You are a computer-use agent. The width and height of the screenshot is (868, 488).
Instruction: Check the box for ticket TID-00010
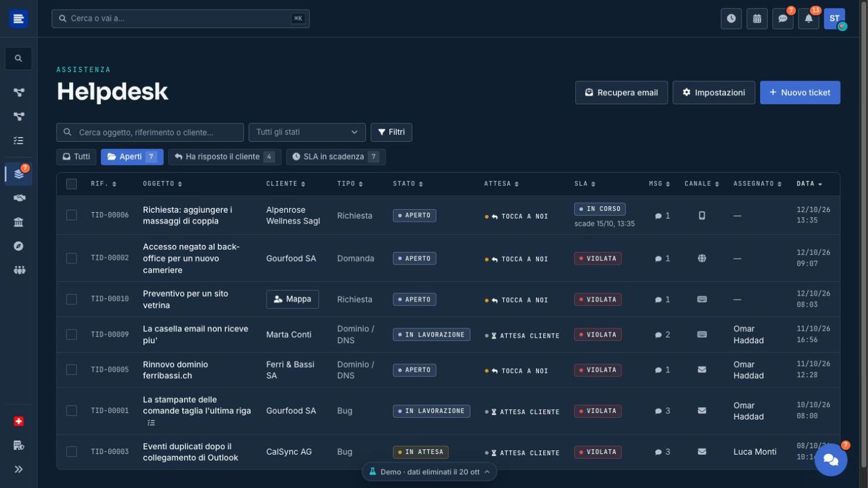pos(72,299)
